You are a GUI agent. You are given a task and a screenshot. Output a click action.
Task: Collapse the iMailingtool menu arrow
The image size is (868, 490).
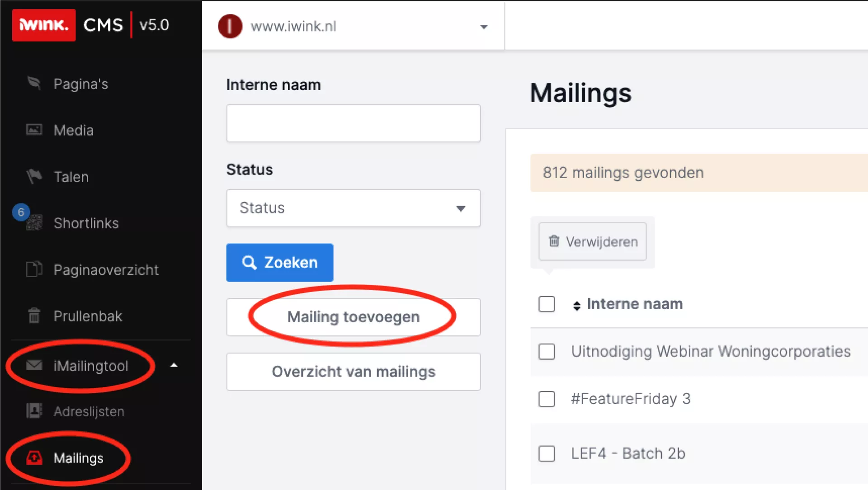174,365
